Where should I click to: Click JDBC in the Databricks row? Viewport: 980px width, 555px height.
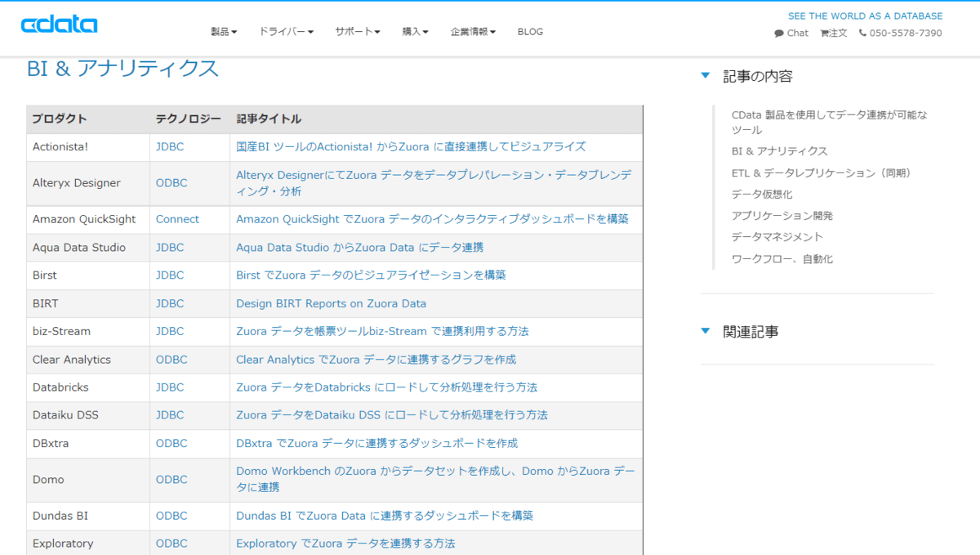tap(170, 387)
